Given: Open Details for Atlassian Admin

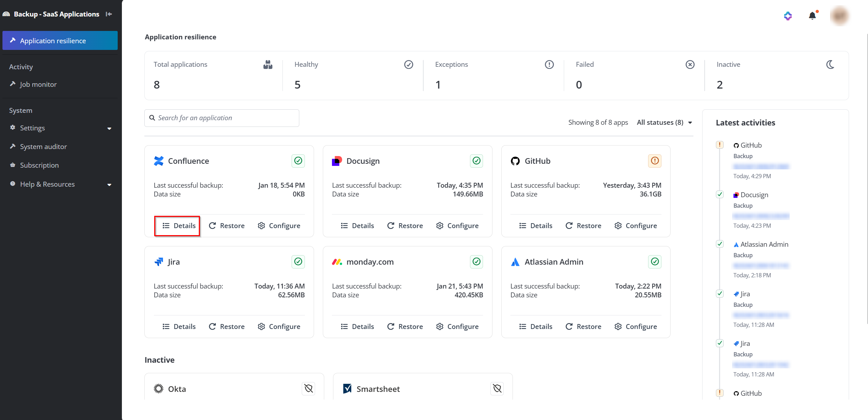Looking at the screenshot, I should (x=536, y=327).
